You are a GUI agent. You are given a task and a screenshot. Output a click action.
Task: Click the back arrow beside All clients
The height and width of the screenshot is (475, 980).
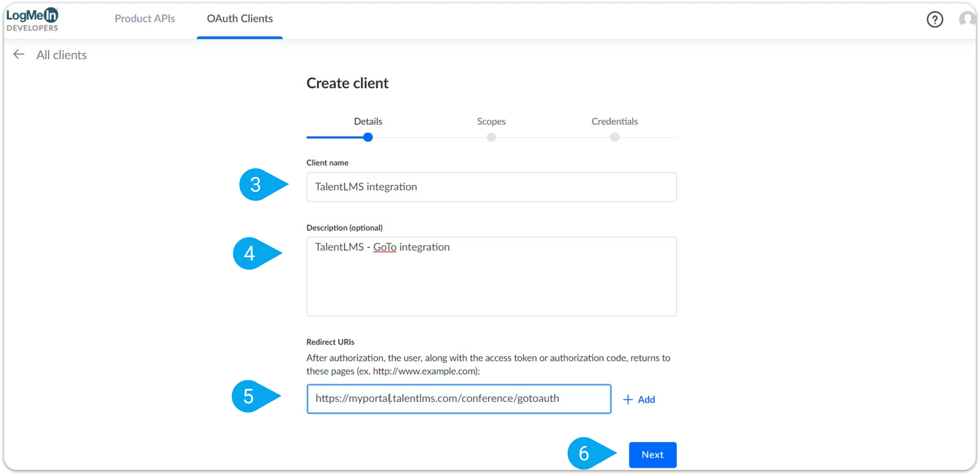click(19, 55)
